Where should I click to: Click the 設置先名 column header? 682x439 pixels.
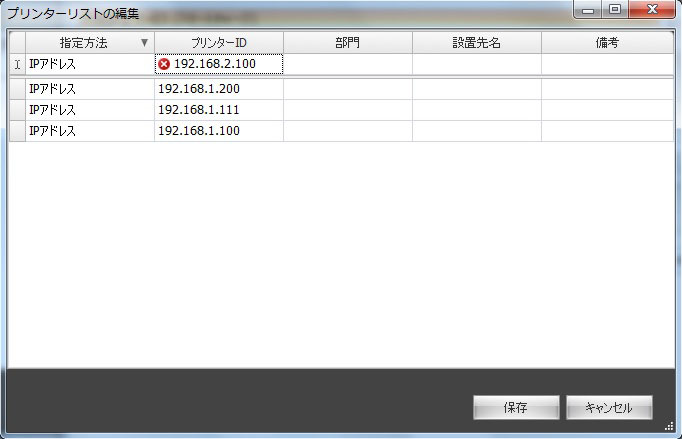[x=476, y=43]
